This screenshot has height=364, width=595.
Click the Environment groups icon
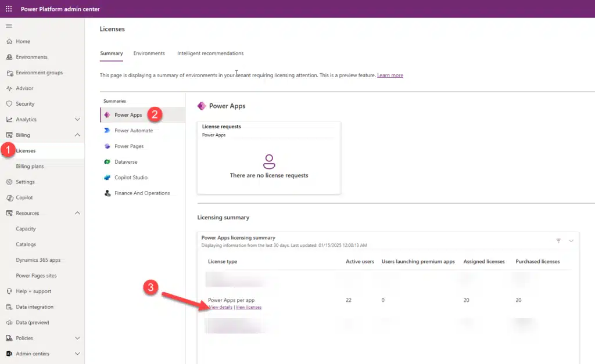[x=9, y=73]
